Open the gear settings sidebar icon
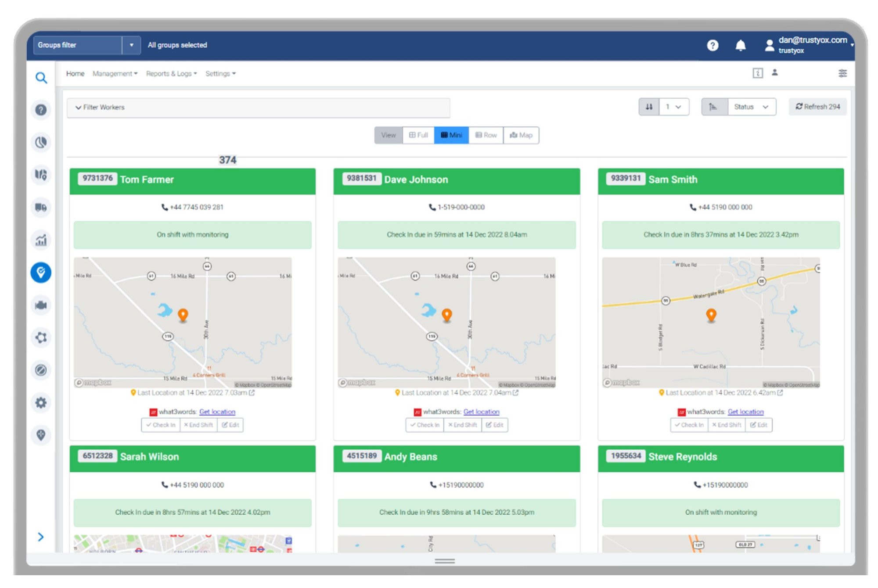The image size is (878, 588). (x=41, y=402)
